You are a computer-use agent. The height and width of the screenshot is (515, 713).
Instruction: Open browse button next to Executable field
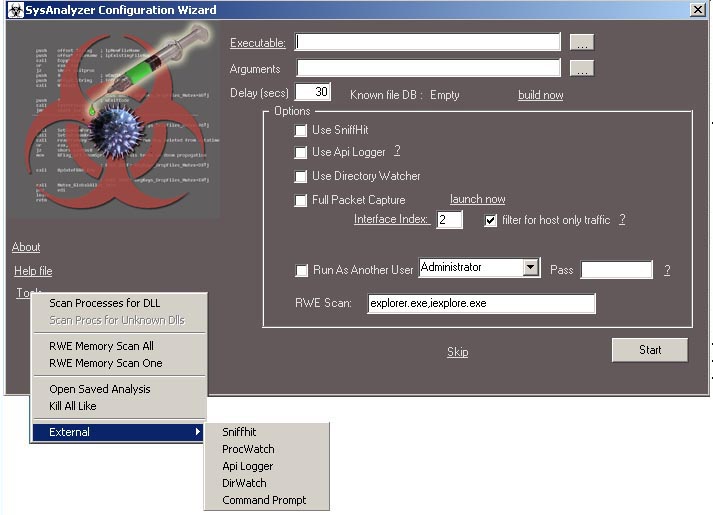[582, 42]
